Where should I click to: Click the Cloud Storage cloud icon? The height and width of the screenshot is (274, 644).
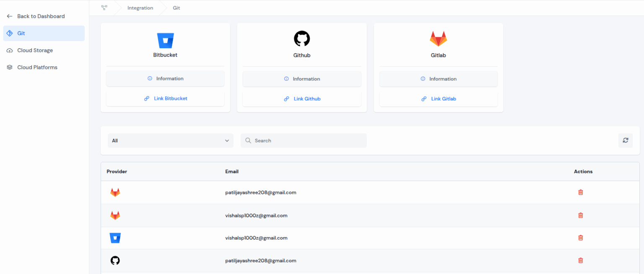10,50
